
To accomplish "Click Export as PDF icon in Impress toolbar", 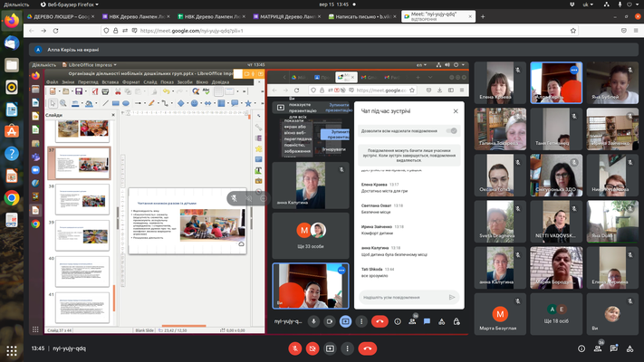I will click(95, 91).
